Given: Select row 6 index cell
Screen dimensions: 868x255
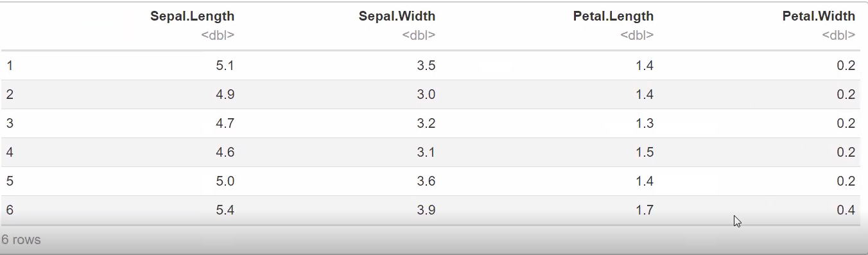Looking at the screenshot, I should pyautogui.click(x=10, y=210).
